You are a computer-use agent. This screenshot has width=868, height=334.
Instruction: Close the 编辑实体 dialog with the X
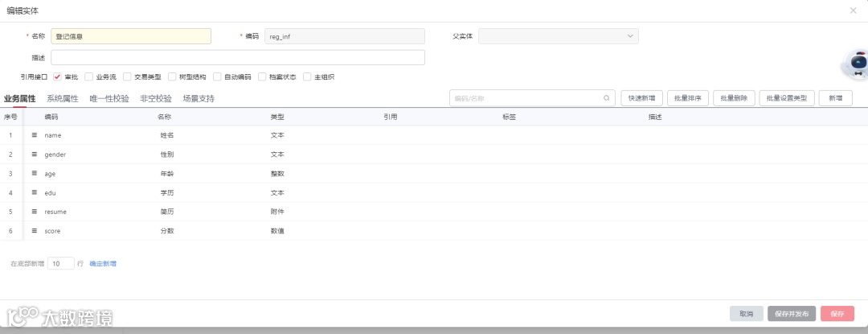click(853, 10)
